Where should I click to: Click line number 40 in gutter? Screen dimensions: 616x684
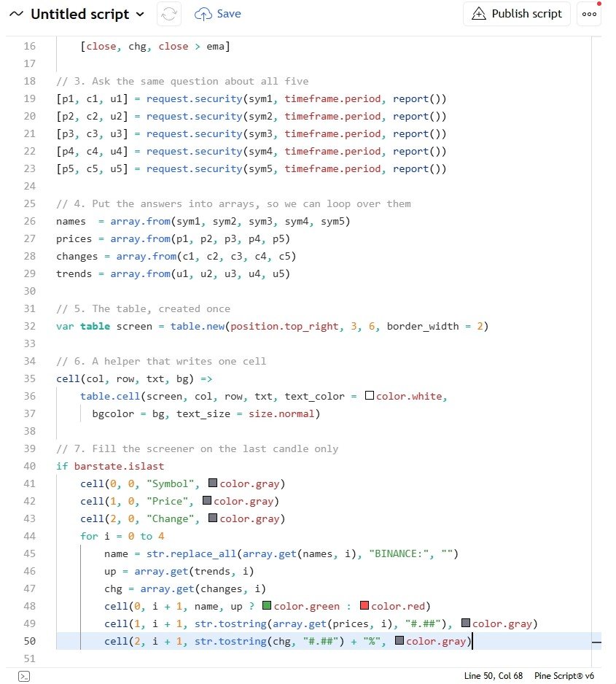click(30, 466)
